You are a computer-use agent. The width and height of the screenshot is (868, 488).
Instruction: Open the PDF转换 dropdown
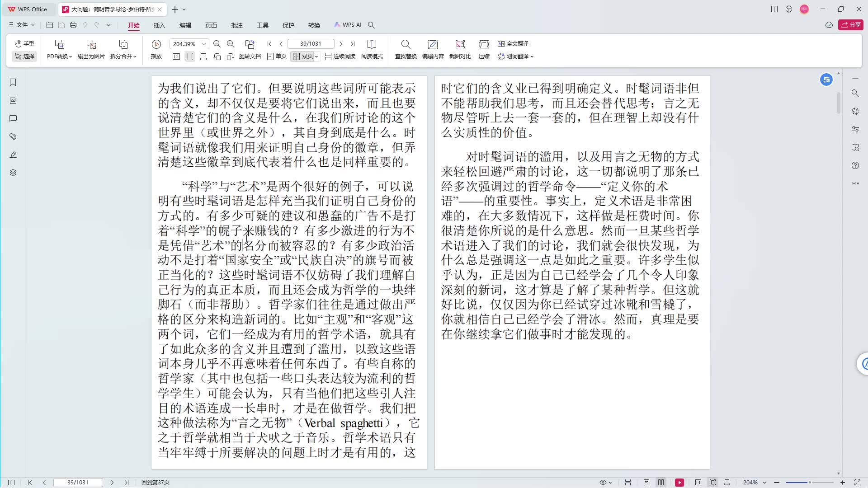59,49
